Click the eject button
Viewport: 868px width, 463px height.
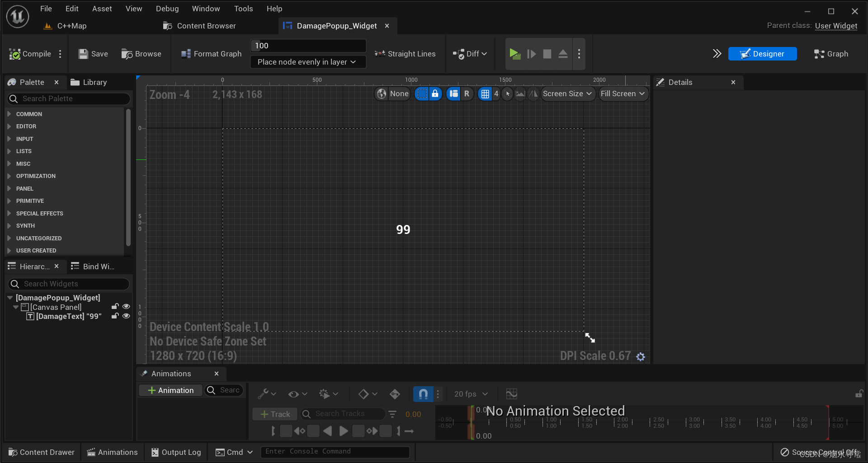point(563,54)
